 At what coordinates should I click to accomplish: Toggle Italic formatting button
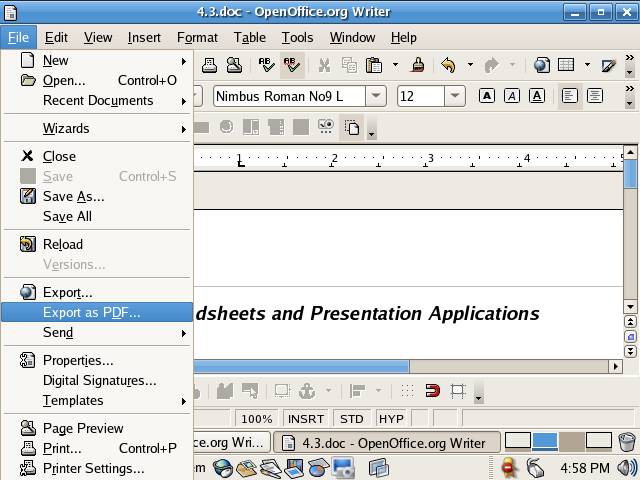[511, 96]
